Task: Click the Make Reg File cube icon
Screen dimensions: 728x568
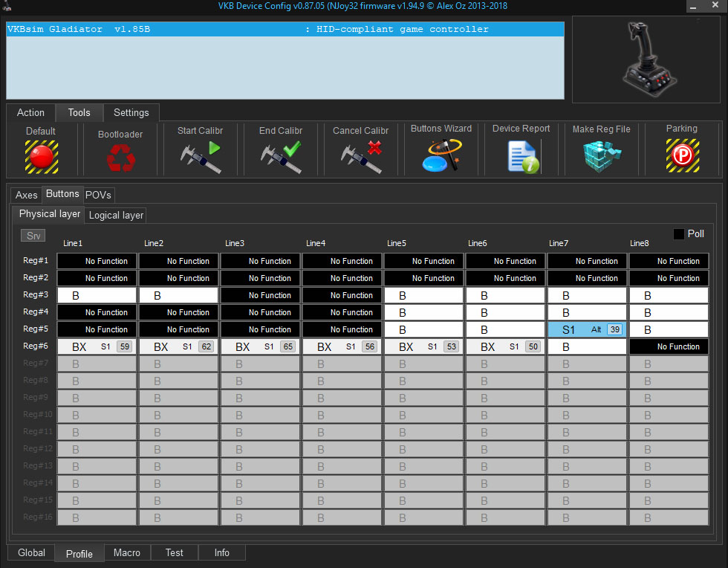Action: click(x=601, y=157)
